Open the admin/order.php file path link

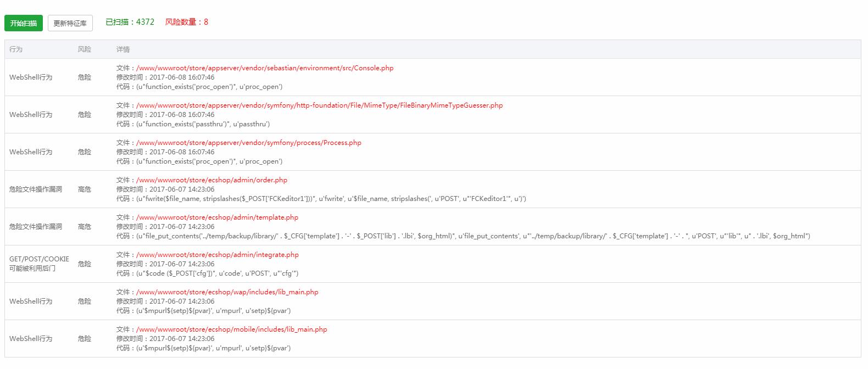(x=212, y=180)
